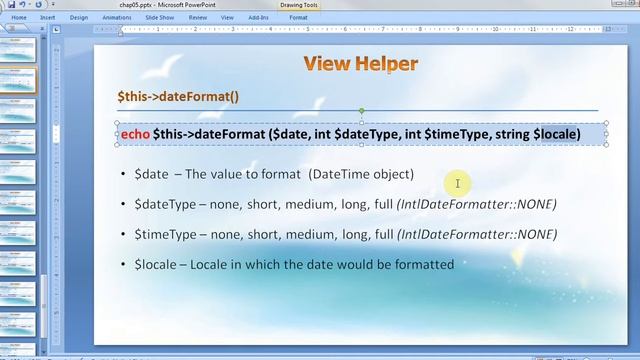Screen dimensions: 640x360
Task: Click "int $timeType" in the code line
Action: [x=447, y=134]
